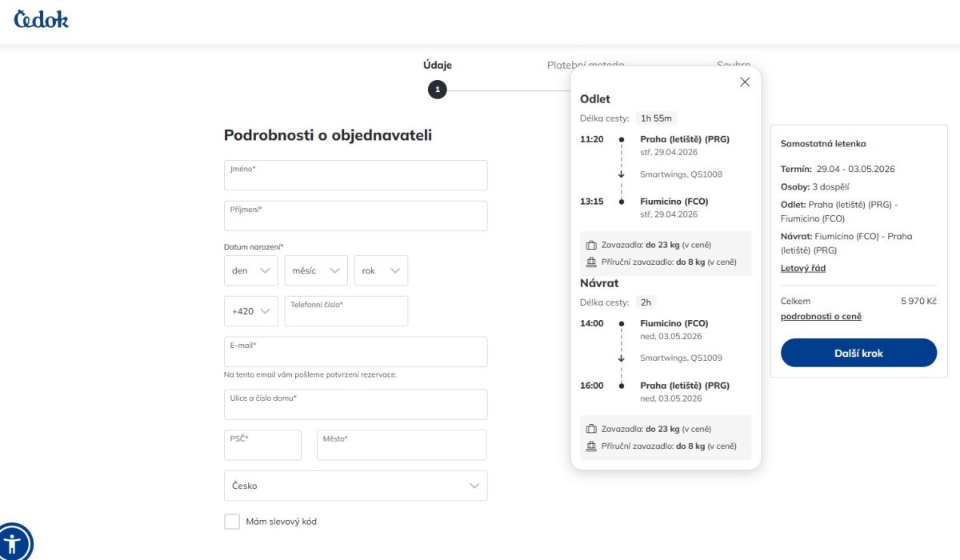Open the 'rok' birth year dropdown
This screenshot has width=960, height=560.
tap(381, 270)
